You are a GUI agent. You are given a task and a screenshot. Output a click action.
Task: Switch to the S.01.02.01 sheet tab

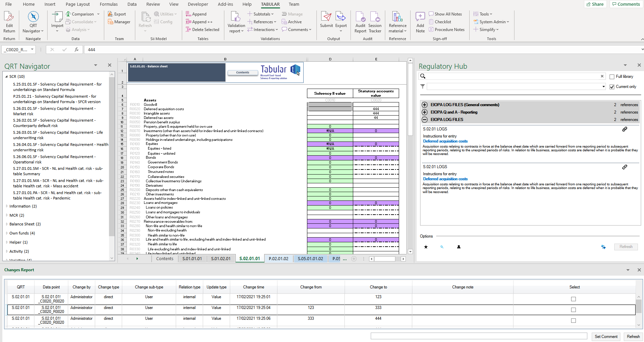tap(221, 259)
